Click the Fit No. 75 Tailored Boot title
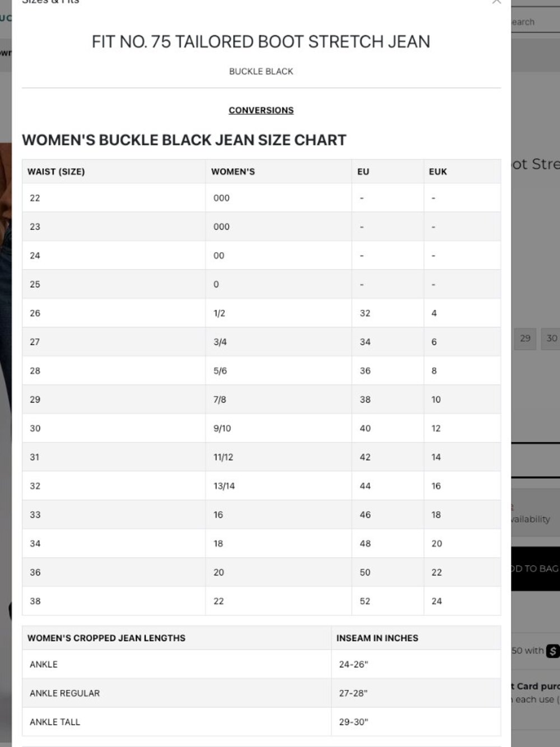 click(x=261, y=41)
